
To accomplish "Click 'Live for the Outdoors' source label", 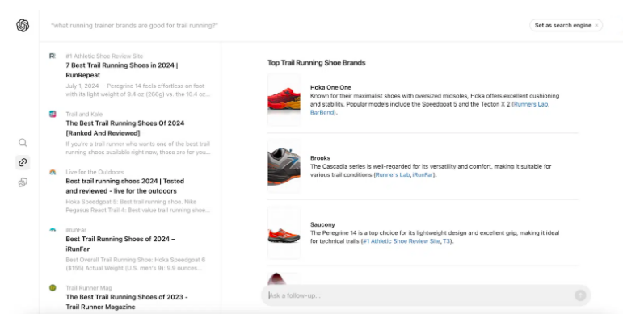I will pyautogui.click(x=95, y=172).
